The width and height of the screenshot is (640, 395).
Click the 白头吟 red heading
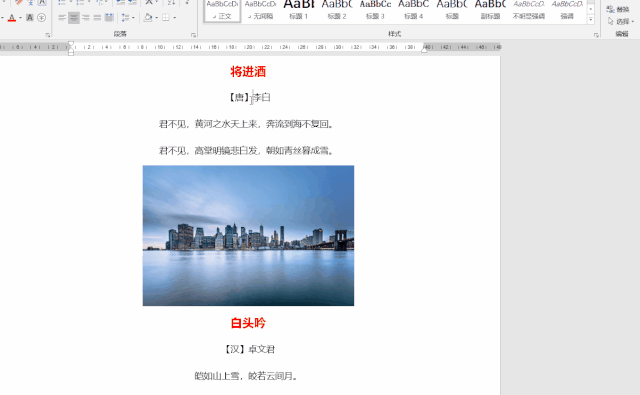click(x=248, y=323)
